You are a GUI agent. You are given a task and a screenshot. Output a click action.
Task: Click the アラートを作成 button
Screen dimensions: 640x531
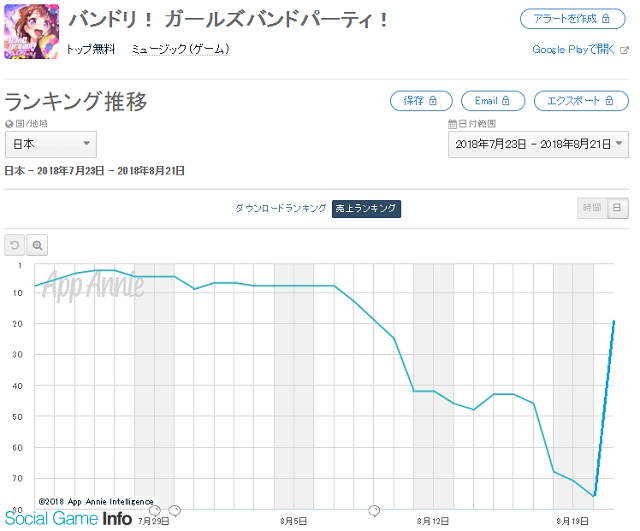[572, 19]
